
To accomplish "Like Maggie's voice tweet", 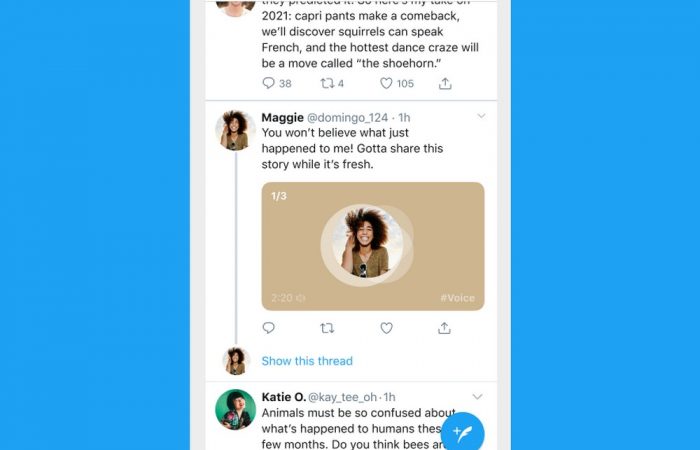I will [386, 328].
